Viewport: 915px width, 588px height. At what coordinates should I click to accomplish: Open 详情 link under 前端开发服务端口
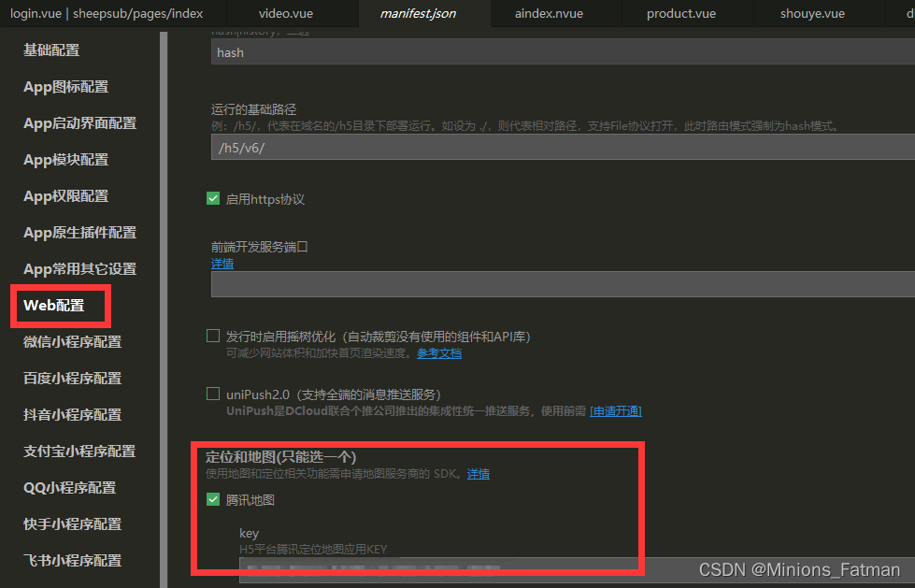222,264
